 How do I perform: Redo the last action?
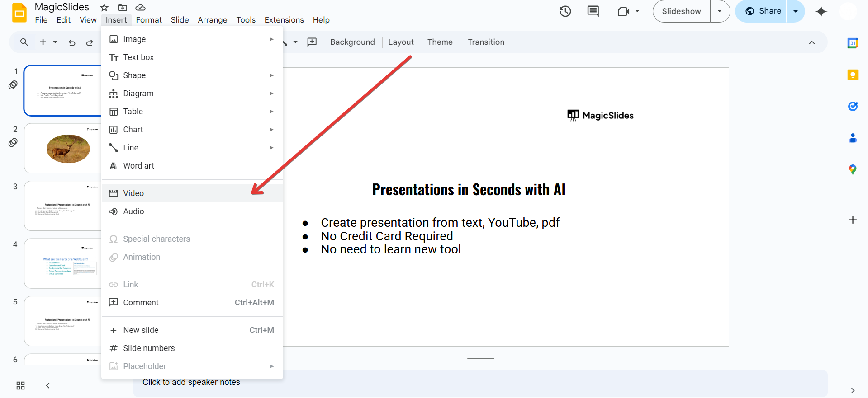click(90, 42)
